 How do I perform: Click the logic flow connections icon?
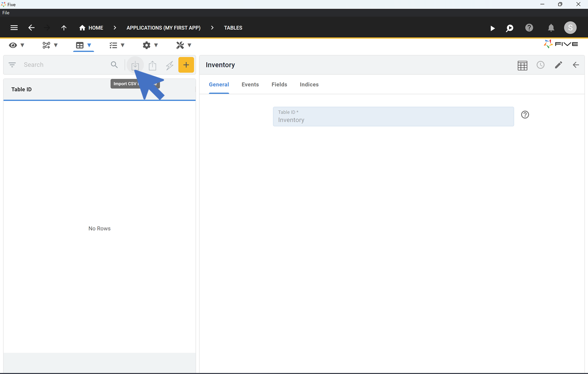46,45
